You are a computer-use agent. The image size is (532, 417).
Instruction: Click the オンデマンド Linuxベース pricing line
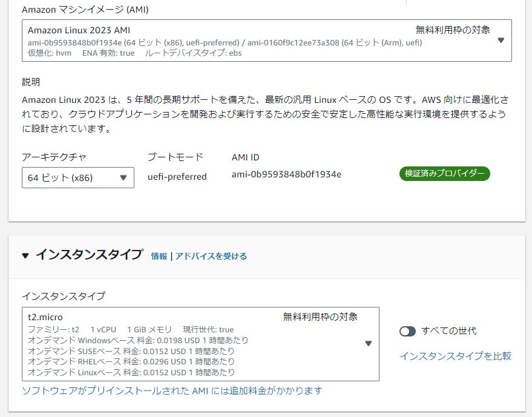pyautogui.click(x=131, y=373)
